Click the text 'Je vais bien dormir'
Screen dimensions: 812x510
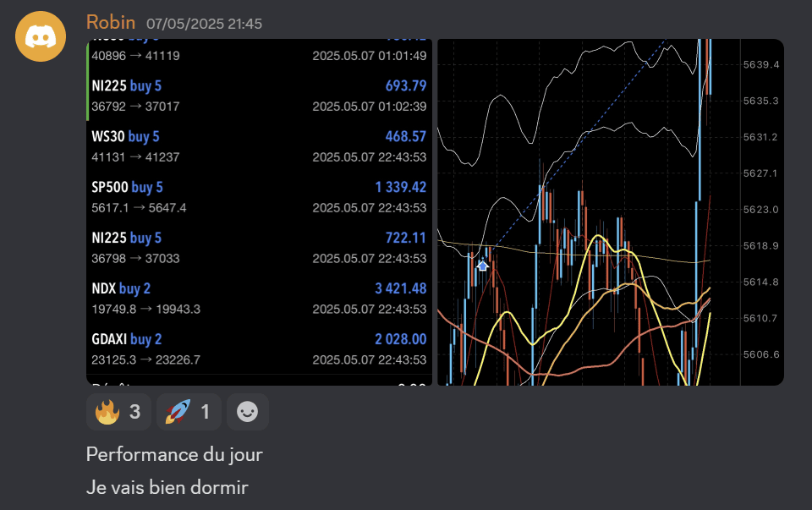(x=167, y=487)
